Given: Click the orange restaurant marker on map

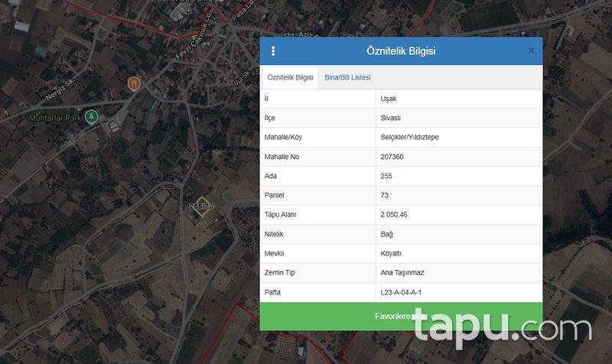Looking at the screenshot, I should click(x=134, y=84).
